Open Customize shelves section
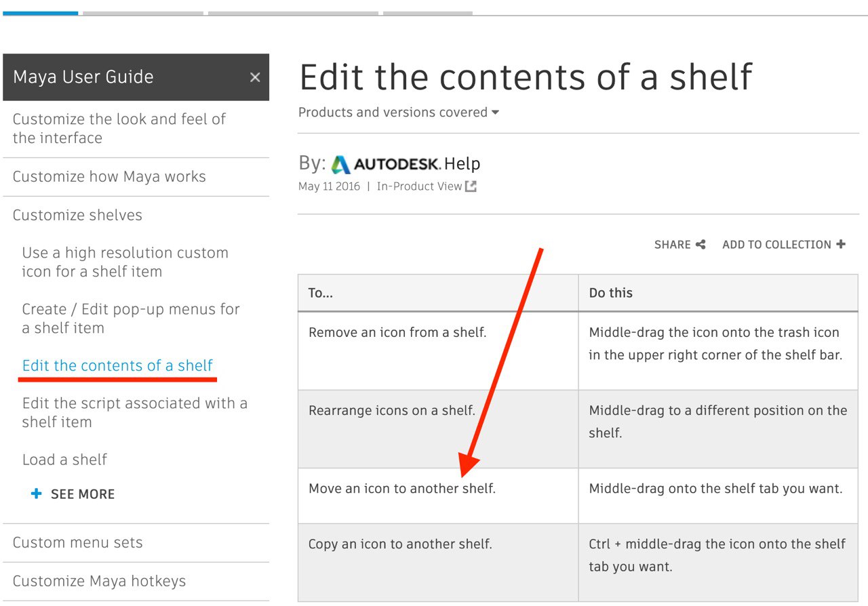 point(77,216)
